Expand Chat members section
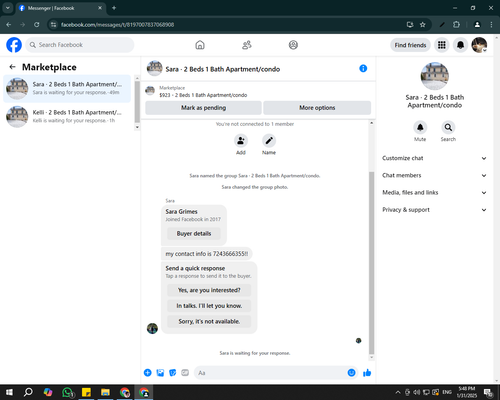 tap(434, 175)
